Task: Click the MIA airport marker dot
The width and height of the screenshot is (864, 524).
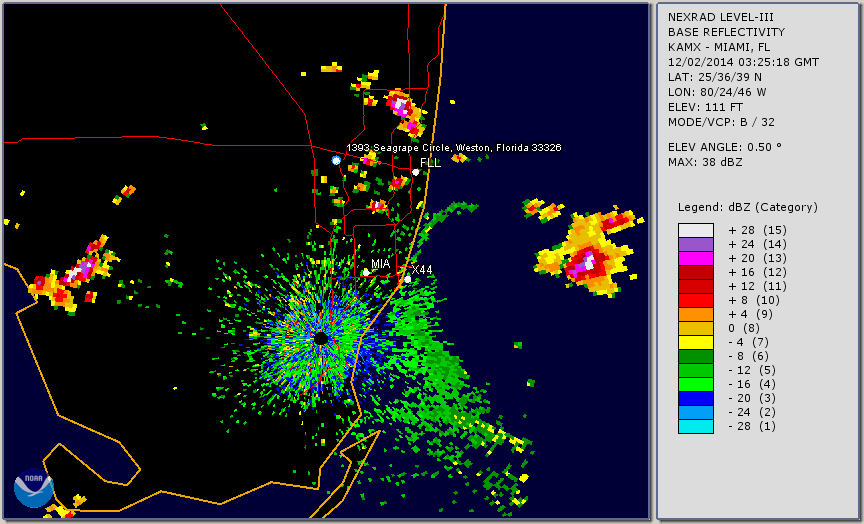Action: coord(366,272)
